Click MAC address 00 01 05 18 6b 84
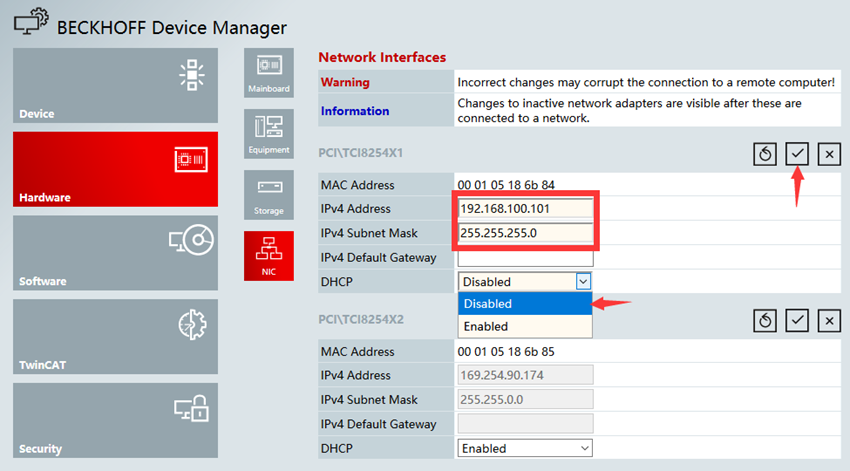 click(x=506, y=185)
